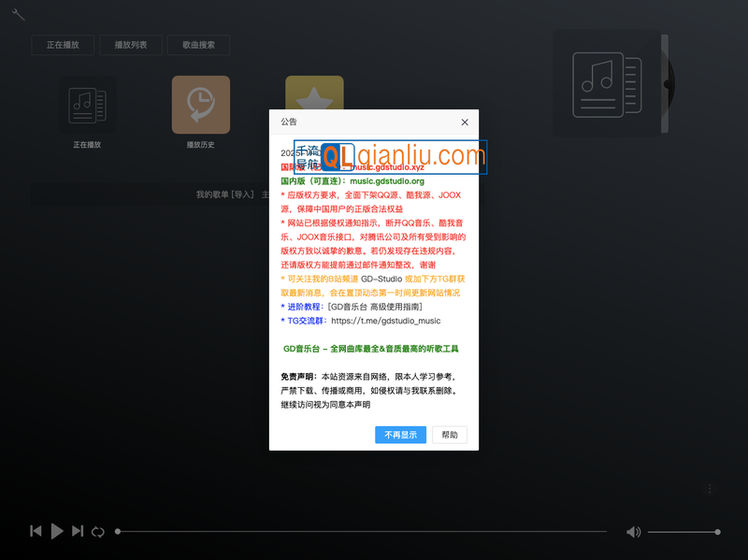
Task: Open the 播放历史 clock icon
Action: [x=199, y=106]
